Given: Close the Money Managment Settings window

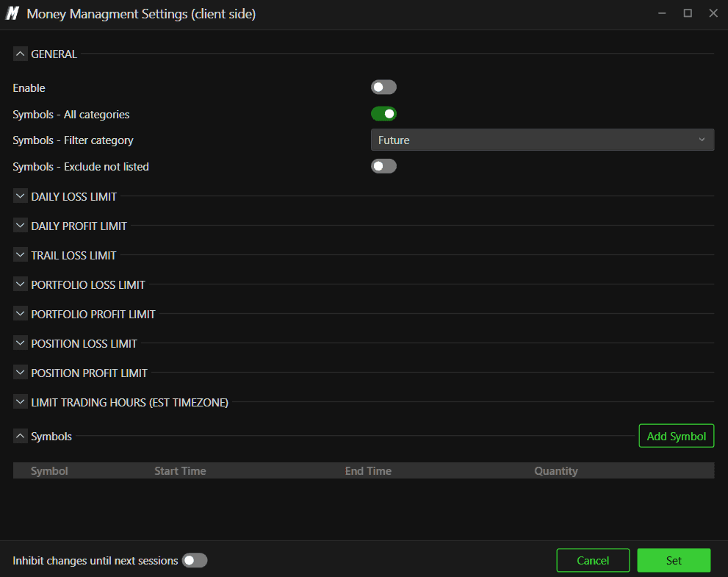Looking at the screenshot, I should 713,13.
